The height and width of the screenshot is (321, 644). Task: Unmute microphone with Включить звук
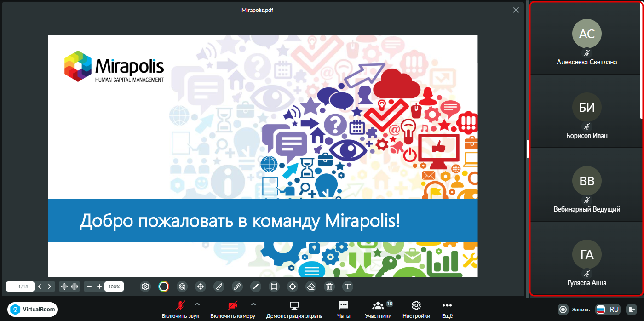point(181,310)
